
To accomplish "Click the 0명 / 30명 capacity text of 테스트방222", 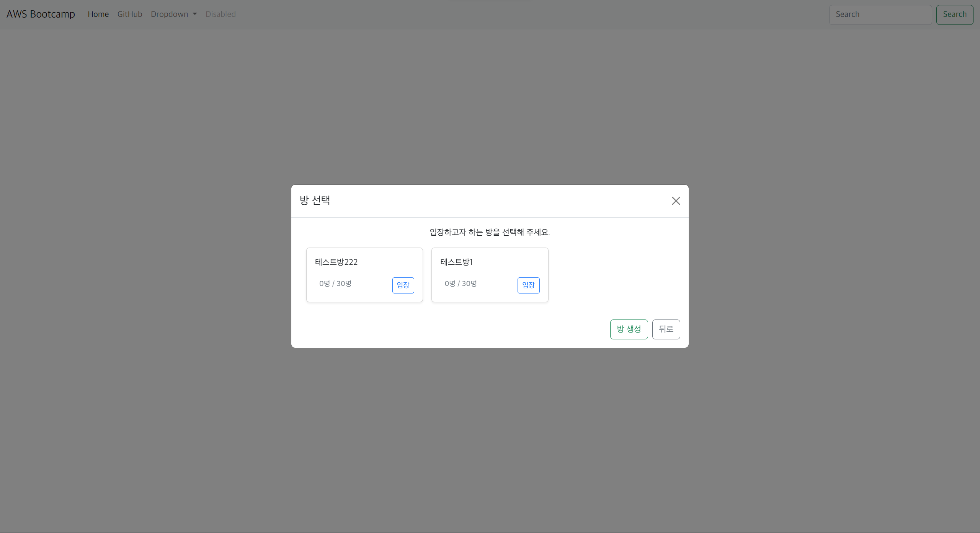I will click(x=335, y=284).
